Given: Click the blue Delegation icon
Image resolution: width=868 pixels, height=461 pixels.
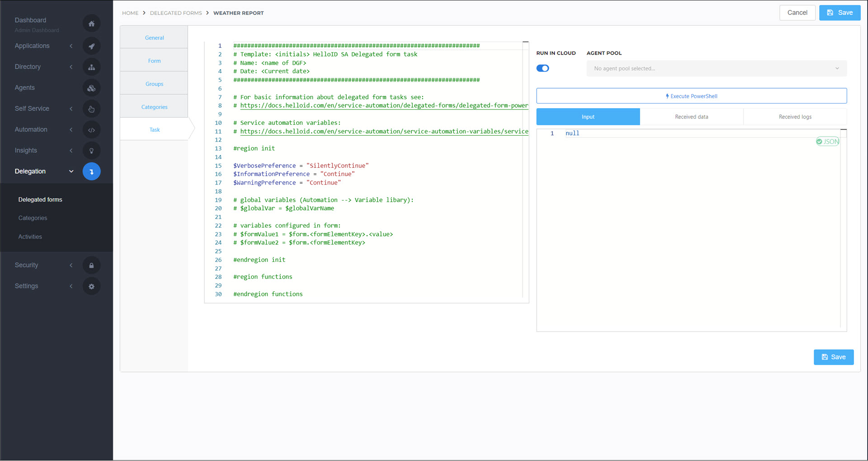Looking at the screenshot, I should pos(91,171).
